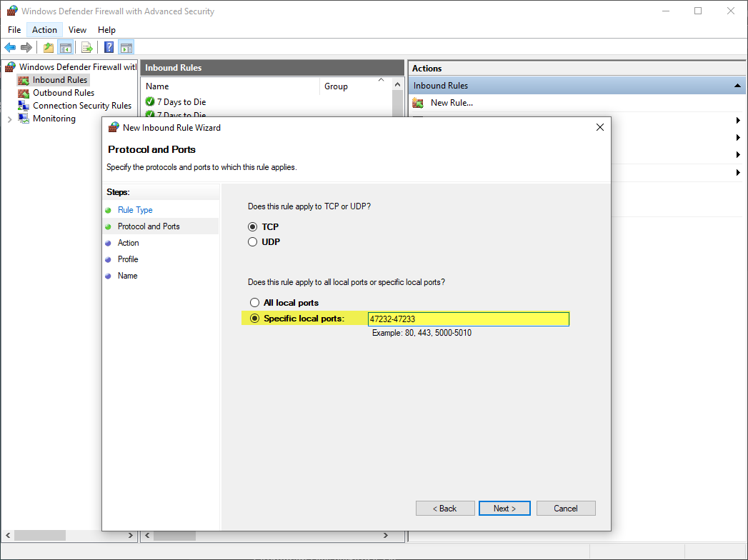Click New Rule... in Actions pane
The width and height of the screenshot is (748, 560).
(452, 103)
